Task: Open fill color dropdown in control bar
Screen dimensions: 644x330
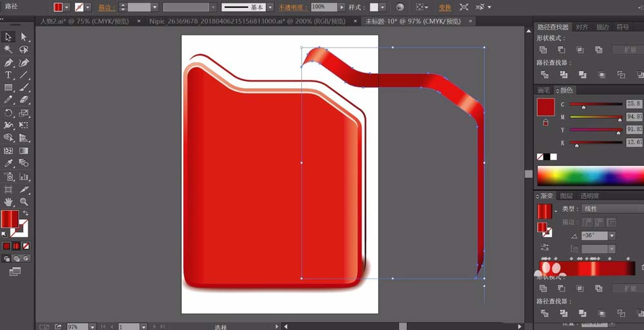Action: point(66,7)
